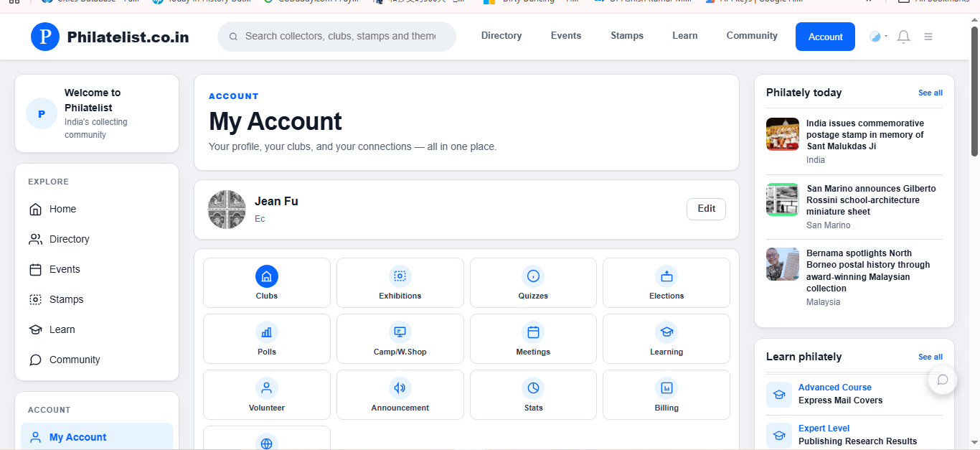Open the Billing tile
The height and width of the screenshot is (450, 980).
pyautogui.click(x=666, y=395)
